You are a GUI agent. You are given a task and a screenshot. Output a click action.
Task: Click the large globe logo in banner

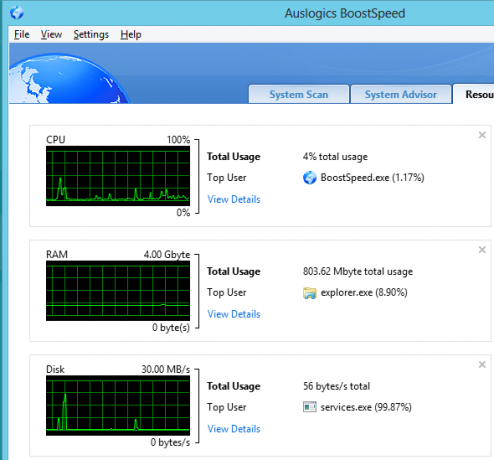(68, 79)
